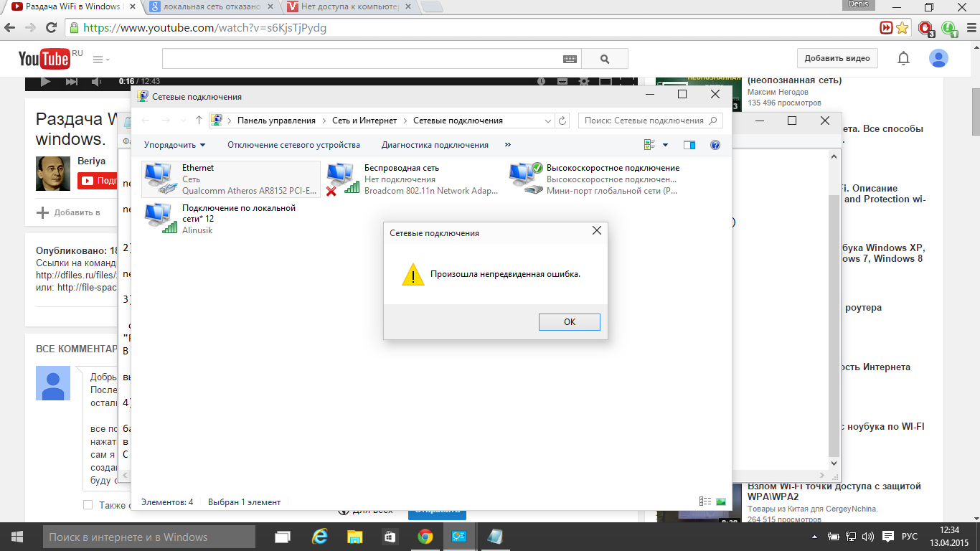Screen dimensions: 980x551
Task: Go up one level in Explorer
Action: tap(199, 121)
